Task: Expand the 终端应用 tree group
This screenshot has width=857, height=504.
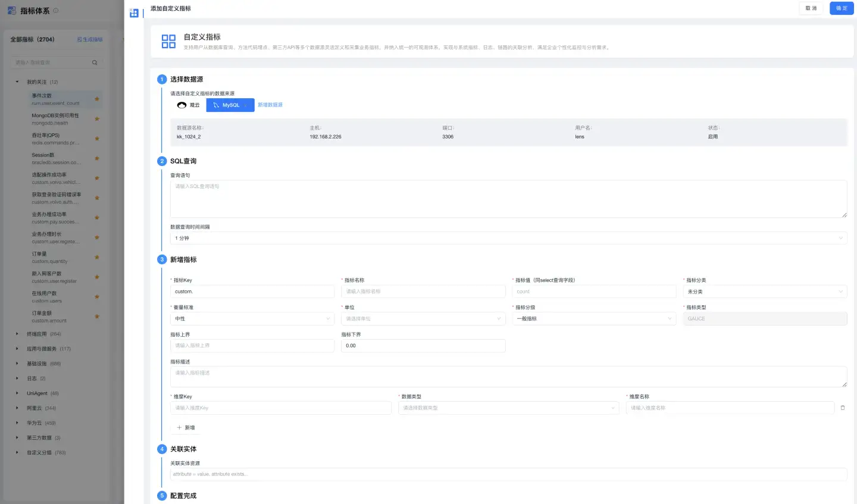Action: (17, 334)
